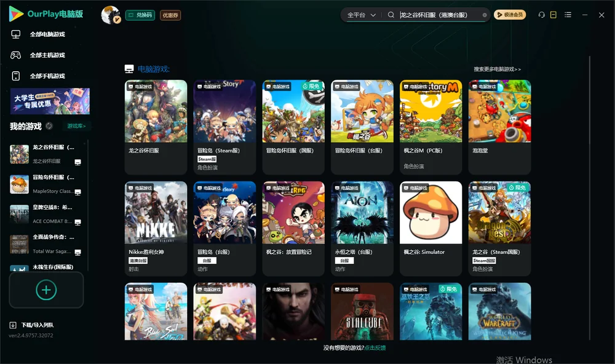The image size is (615, 364).
Task: Go to 全部主机游戏
Action: pos(38,55)
